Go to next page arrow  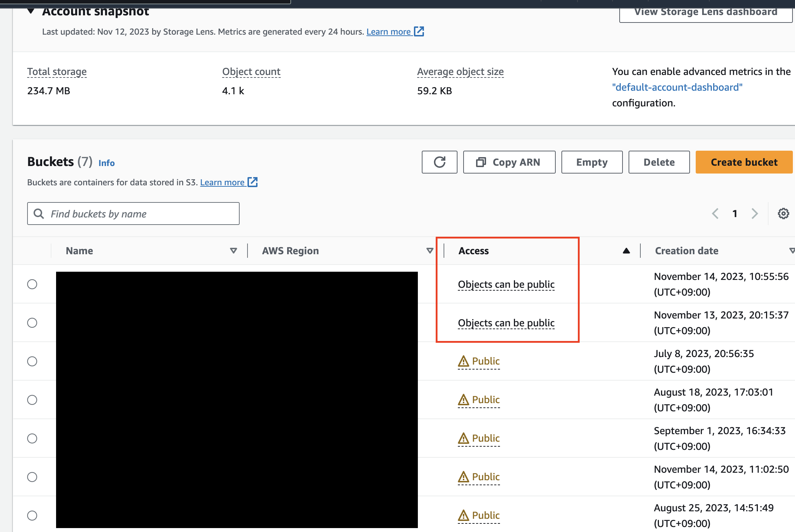754,214
